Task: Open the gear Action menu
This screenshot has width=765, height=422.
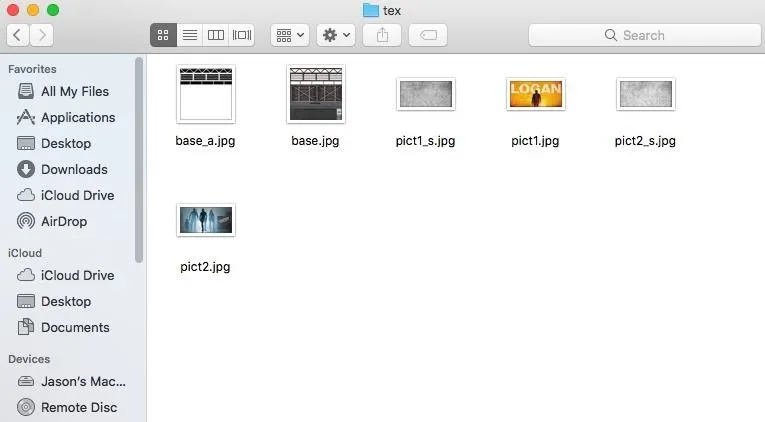Action: coord(336,35)
